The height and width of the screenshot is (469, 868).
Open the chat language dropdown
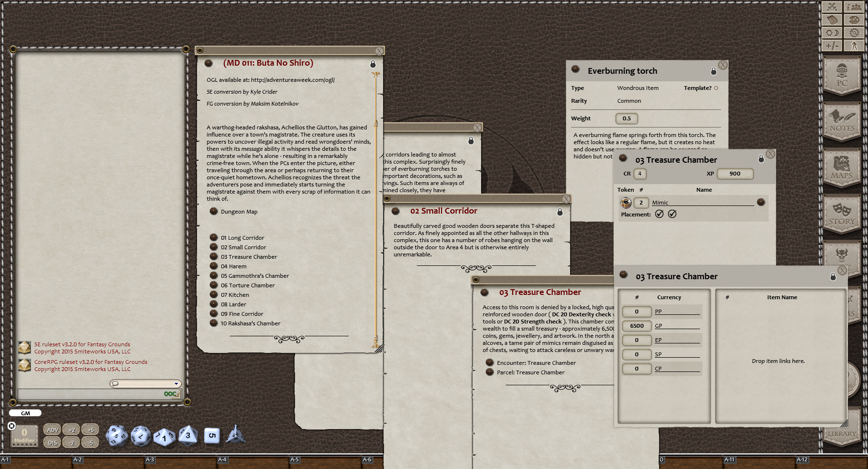pyautogui.click(x=177, y=383)
